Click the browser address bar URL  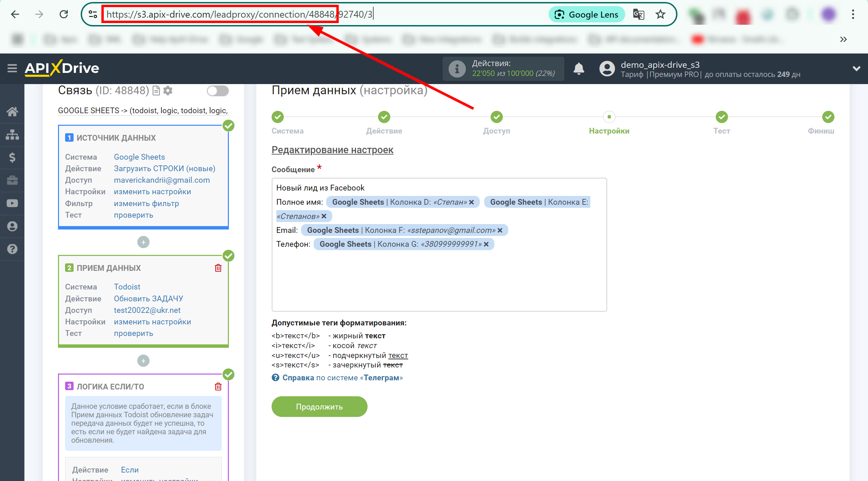239,14
